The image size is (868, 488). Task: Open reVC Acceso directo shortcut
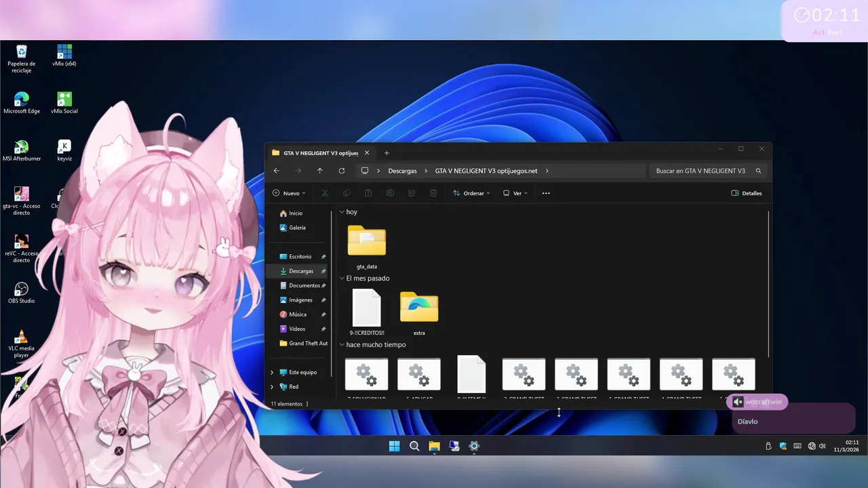22,249
